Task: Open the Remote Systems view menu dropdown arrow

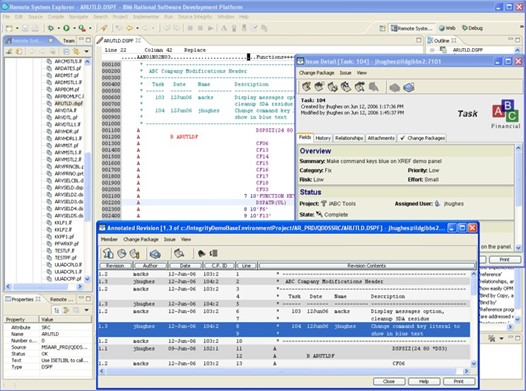Action: pos(87,51)
